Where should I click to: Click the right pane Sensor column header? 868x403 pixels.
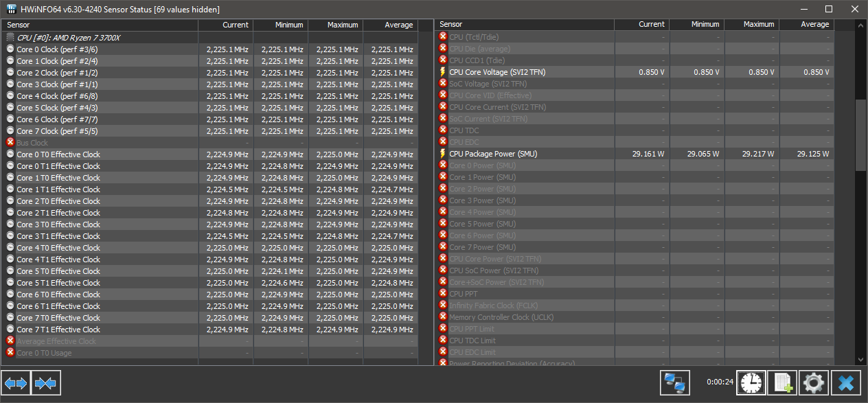525,25
